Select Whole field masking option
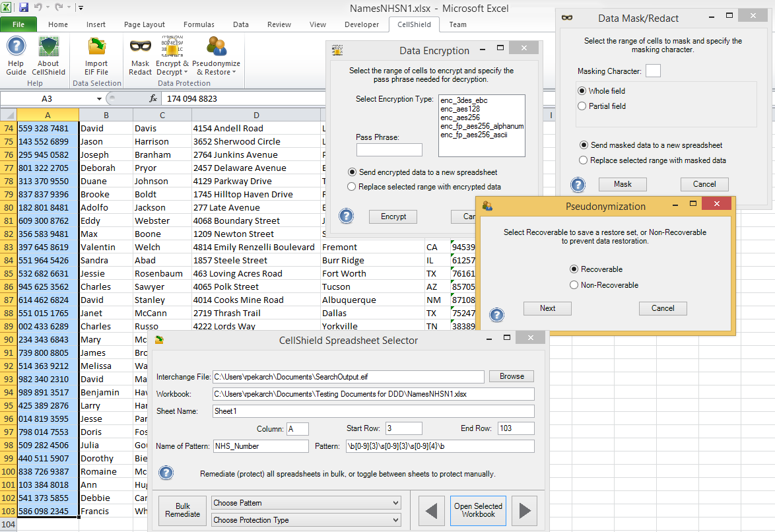 coord(582,91)
